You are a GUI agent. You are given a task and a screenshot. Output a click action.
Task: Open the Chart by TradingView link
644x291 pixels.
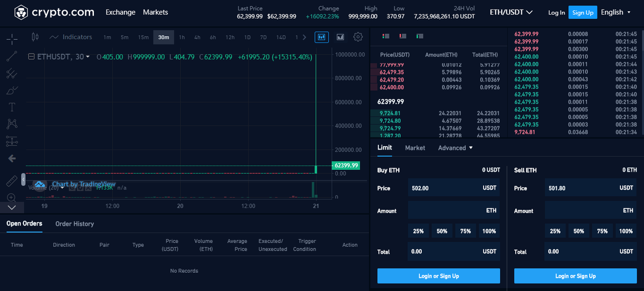coord(83,184)
